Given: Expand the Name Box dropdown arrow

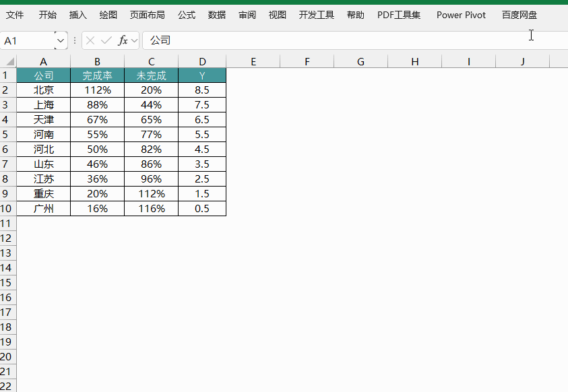Looking at the screenshot, I should point(61,40).
